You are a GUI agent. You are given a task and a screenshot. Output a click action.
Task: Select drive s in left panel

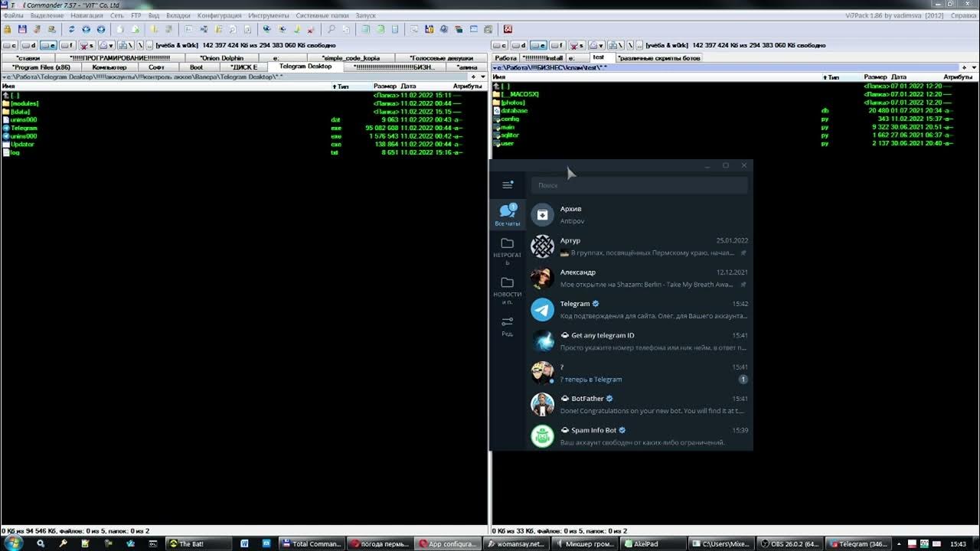(87, 45)
